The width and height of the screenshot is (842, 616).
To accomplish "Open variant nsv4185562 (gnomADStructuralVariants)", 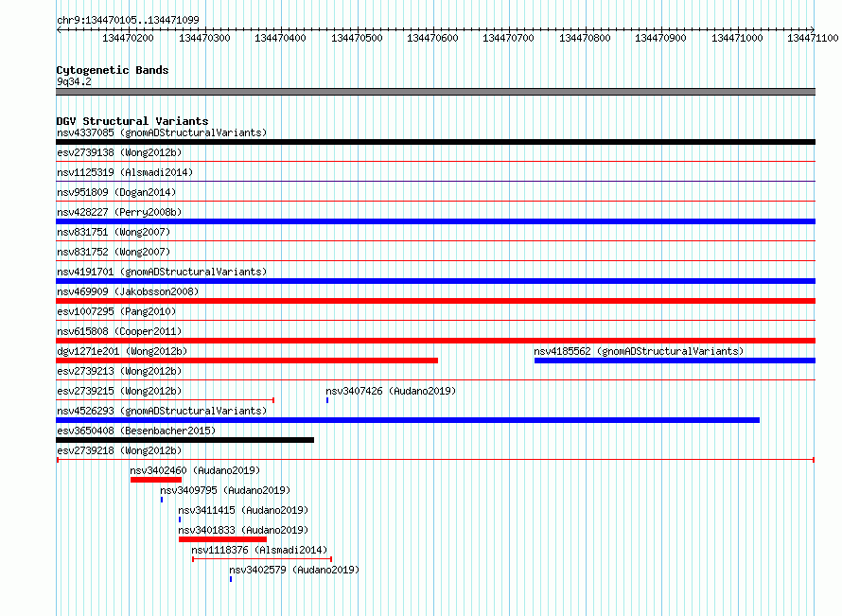I will pos(639,351).
